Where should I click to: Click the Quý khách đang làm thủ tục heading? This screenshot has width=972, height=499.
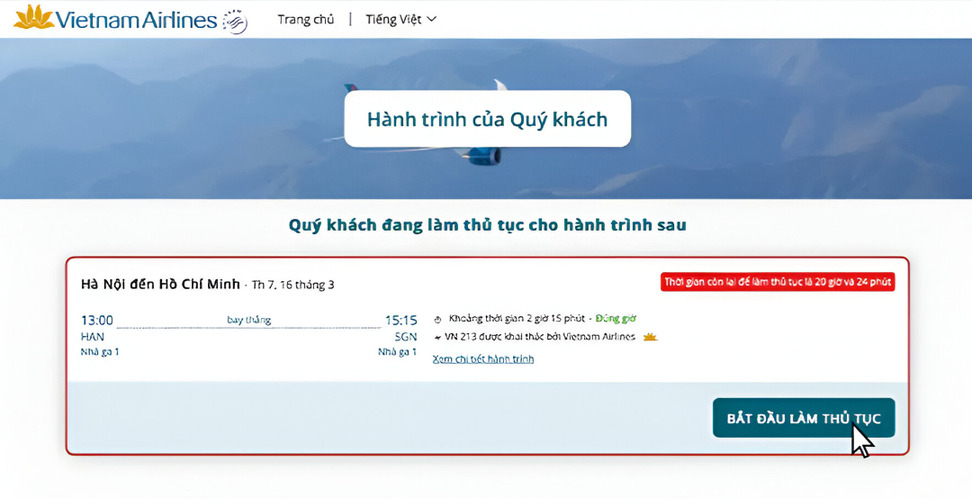tap(487, 225)
